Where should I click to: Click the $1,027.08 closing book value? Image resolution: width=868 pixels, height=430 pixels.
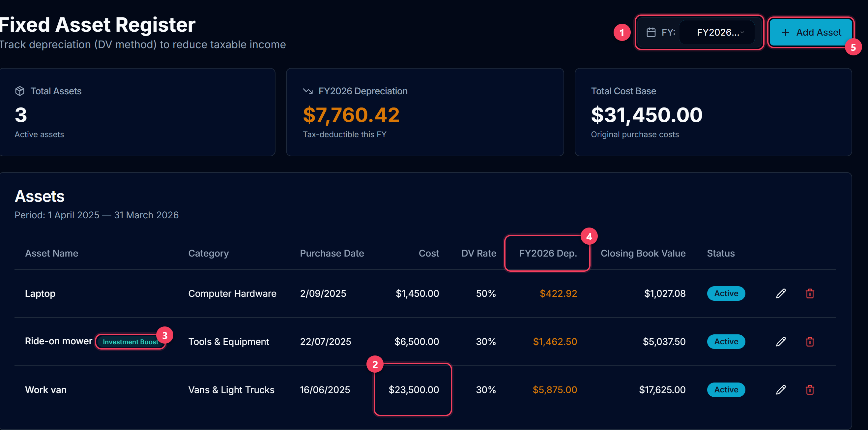665,293
